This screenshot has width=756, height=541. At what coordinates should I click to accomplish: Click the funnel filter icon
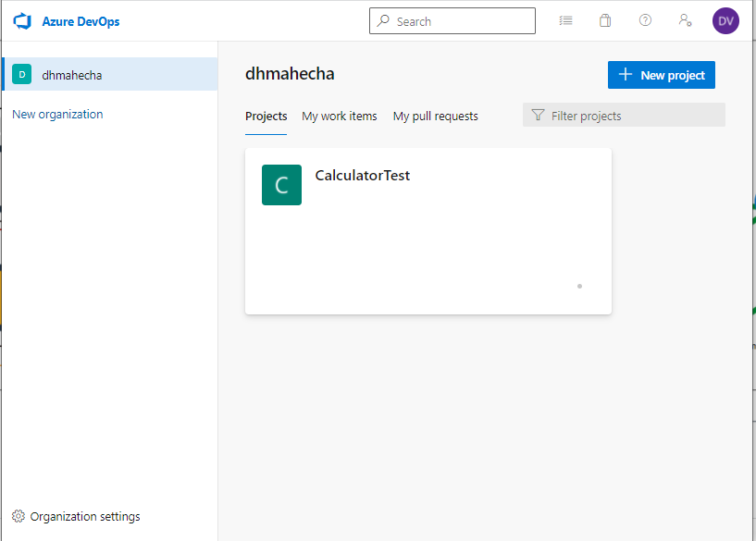(x=538, y=116)
